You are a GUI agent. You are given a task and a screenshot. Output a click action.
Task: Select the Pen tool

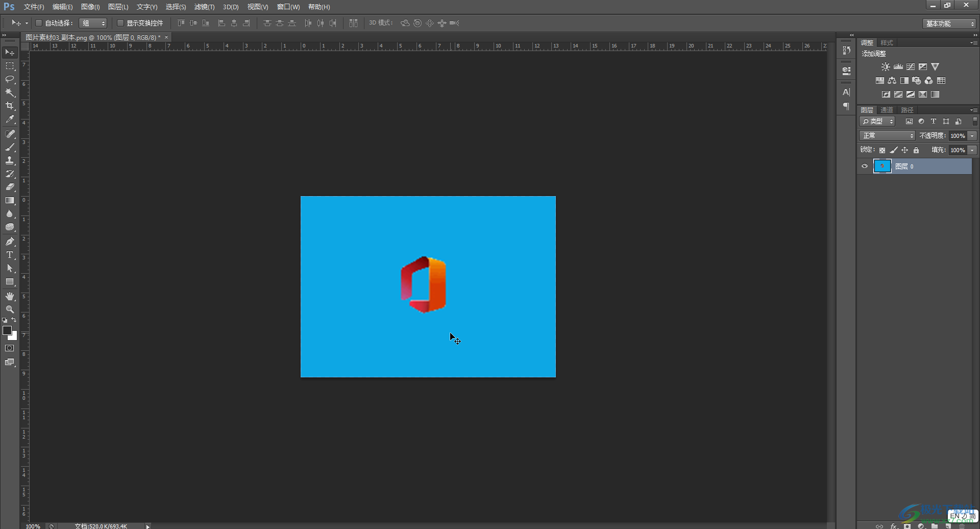(x=10, y=242)
